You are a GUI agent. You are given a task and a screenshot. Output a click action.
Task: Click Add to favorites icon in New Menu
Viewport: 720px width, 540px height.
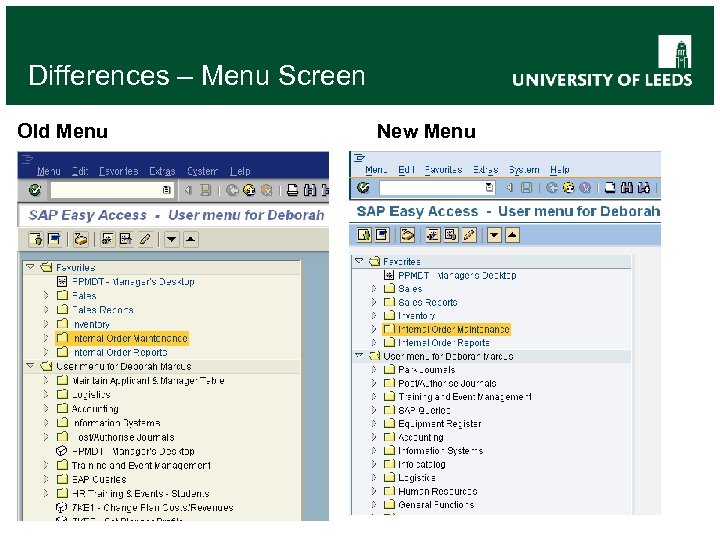[433, 235]
